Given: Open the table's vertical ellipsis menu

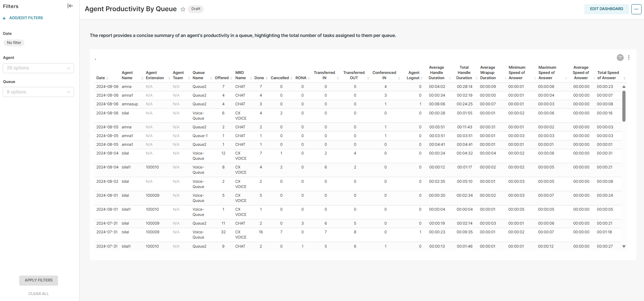Looking at the screenshot, I should pos(629,58).
